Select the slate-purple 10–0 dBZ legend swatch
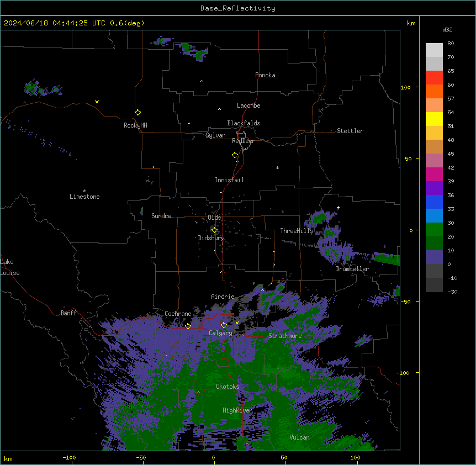This screenshot has width=476, height=465. tap(434, 257)
